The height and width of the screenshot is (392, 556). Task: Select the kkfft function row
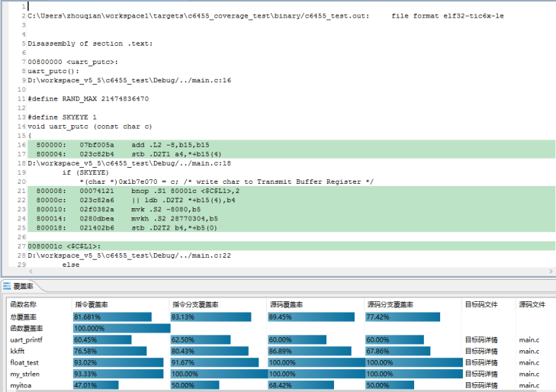pos(18,352)
